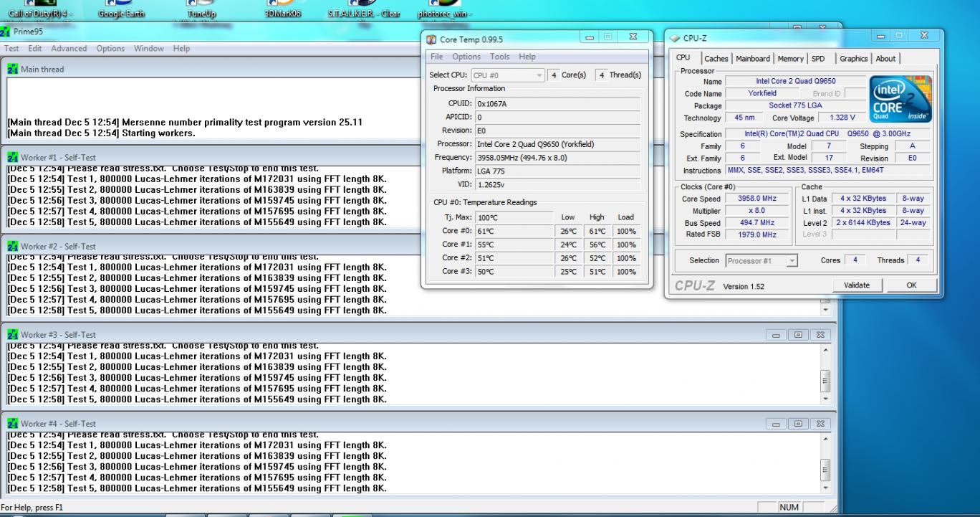Open the Options menu in Core Temp
The image size is (980, 517).
(x=466, y=57)
